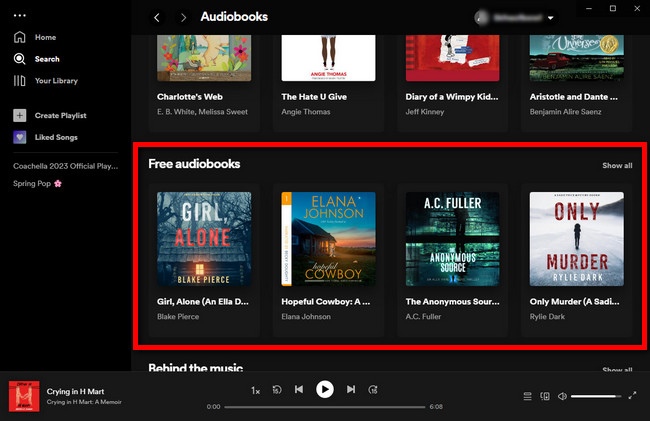Maximize the Spotify window

613,8
